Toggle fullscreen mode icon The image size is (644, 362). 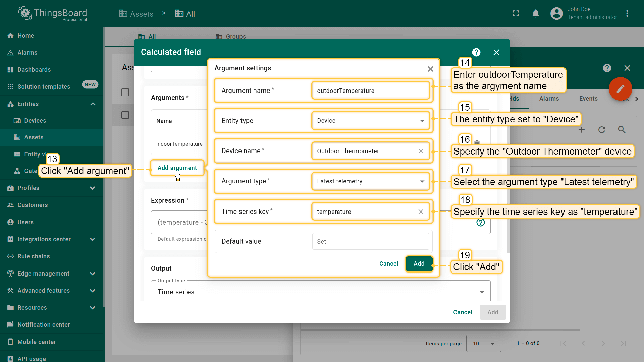point(516,14)
